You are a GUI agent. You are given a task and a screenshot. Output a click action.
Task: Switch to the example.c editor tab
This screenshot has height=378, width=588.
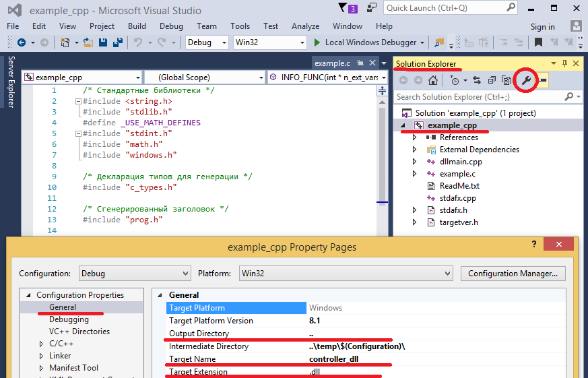pos(333,63)
